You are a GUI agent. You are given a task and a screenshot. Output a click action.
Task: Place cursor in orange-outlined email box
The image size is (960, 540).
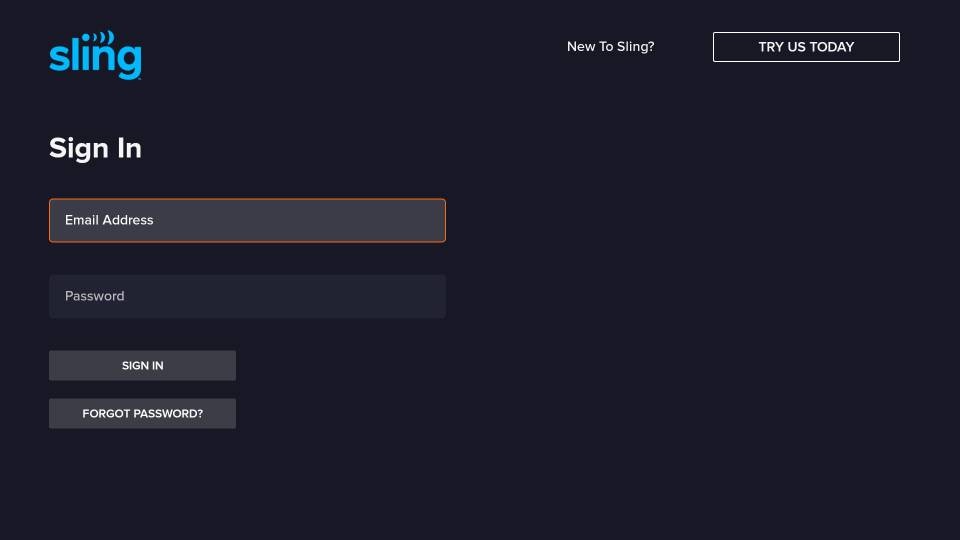(247, 220)
